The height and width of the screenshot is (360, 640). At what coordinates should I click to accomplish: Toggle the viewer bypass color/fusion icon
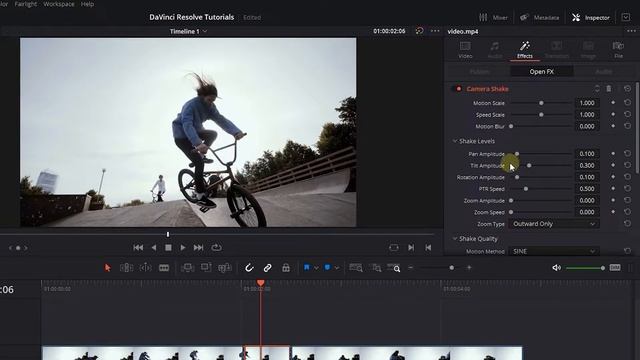coord(419,31)
